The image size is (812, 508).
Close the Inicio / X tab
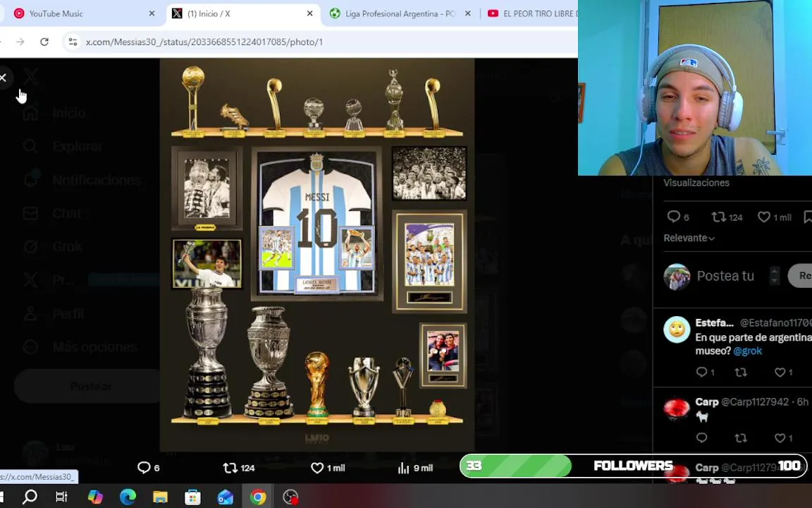pyautogui.click(x=309, y=13)
